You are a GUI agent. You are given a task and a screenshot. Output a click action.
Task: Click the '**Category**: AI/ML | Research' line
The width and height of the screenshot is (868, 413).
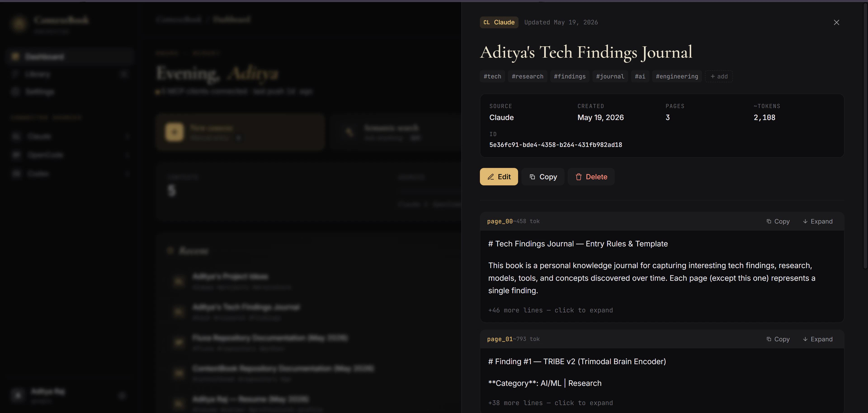click(x=545, y=383)
